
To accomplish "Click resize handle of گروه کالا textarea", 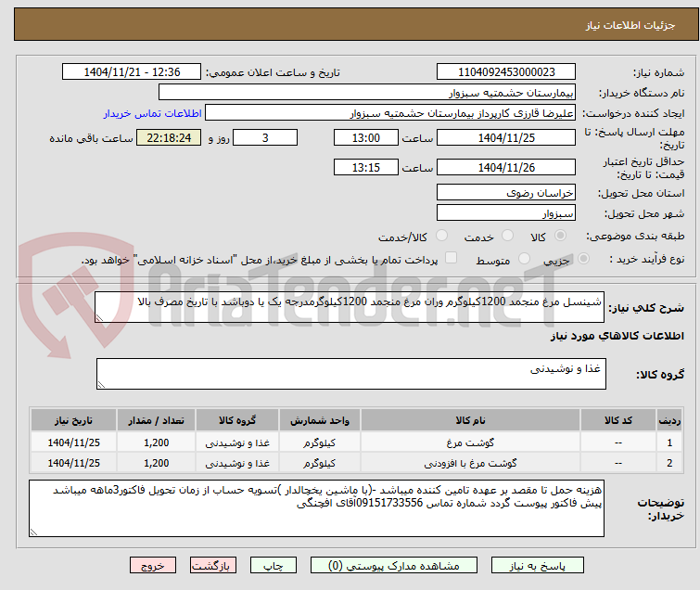I will pyautogui.click(x=101, y=385).
